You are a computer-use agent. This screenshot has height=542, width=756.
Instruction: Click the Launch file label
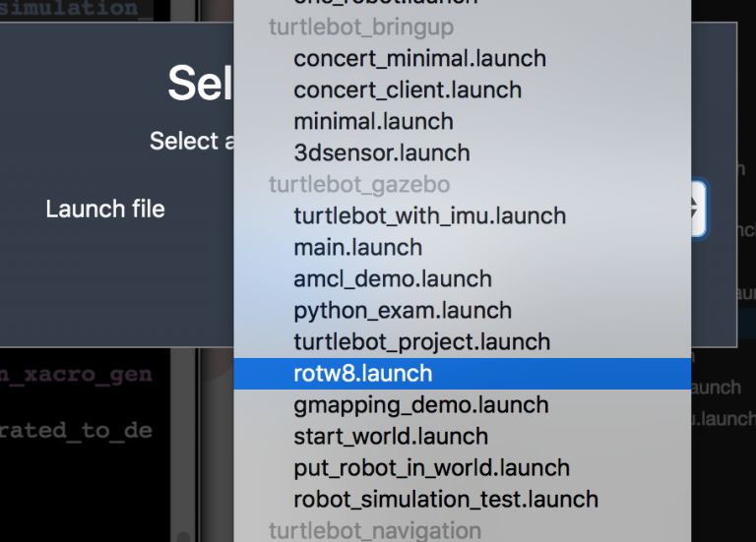click(105, 210)
